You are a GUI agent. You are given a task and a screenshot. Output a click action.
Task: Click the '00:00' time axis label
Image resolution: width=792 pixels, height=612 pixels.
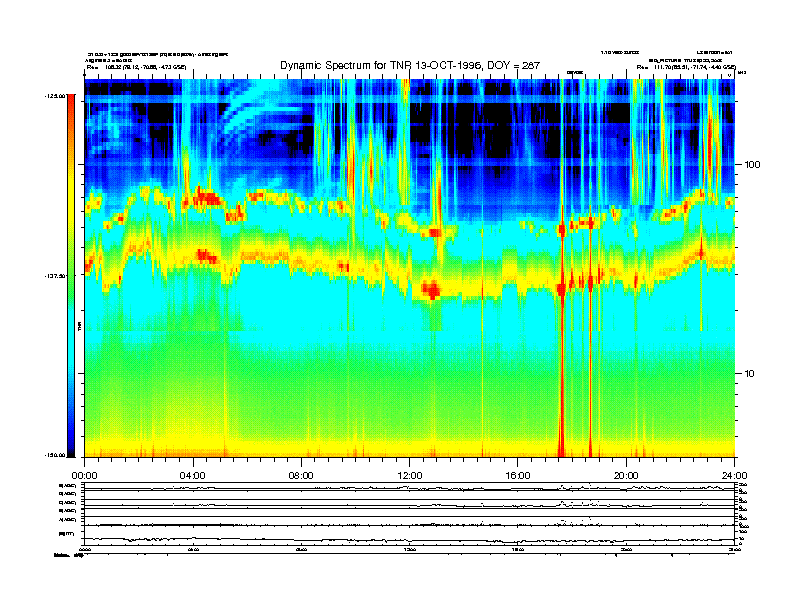point(84,476)
